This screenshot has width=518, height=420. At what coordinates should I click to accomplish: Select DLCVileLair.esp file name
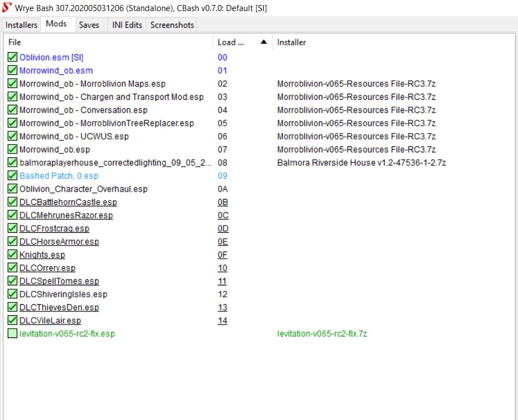(x=50, y=321)
